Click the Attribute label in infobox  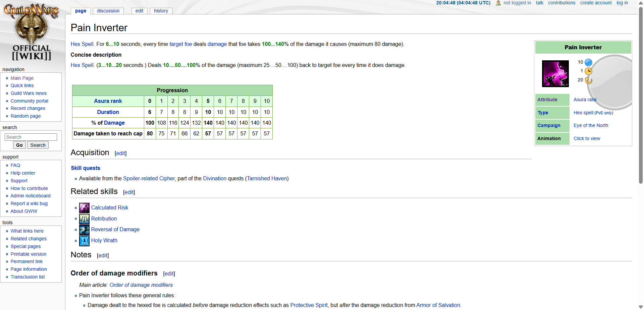pyautogui.click(x=547, y=100)
